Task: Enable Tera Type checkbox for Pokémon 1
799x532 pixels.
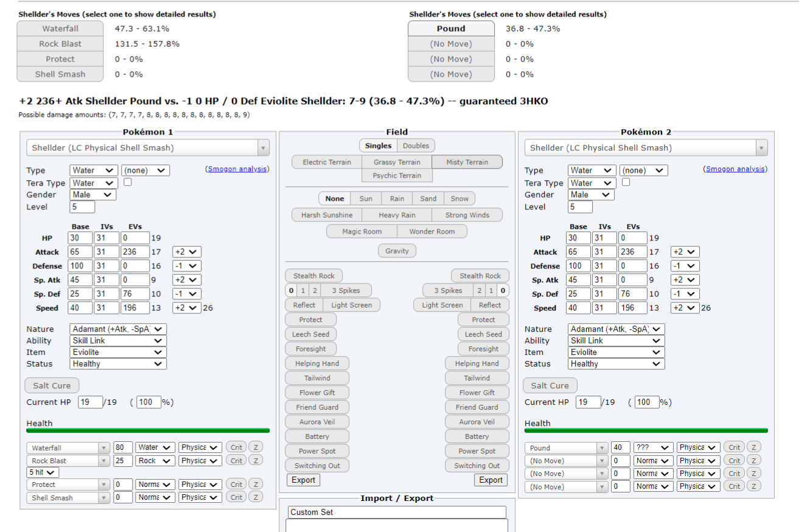Action: coord(128,182)
